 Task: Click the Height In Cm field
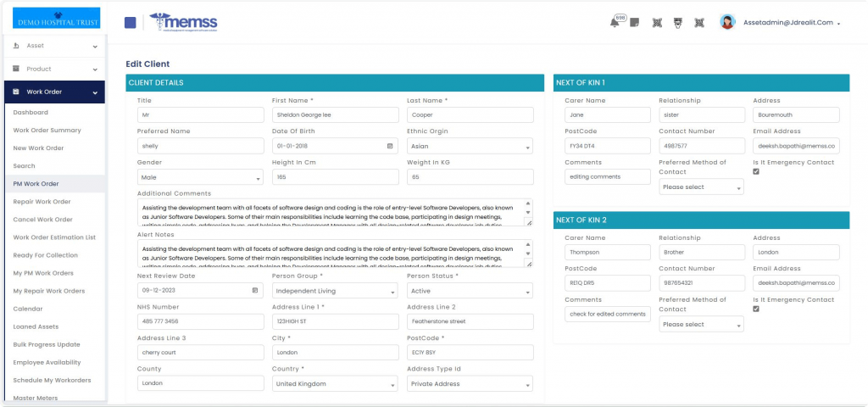335,177
